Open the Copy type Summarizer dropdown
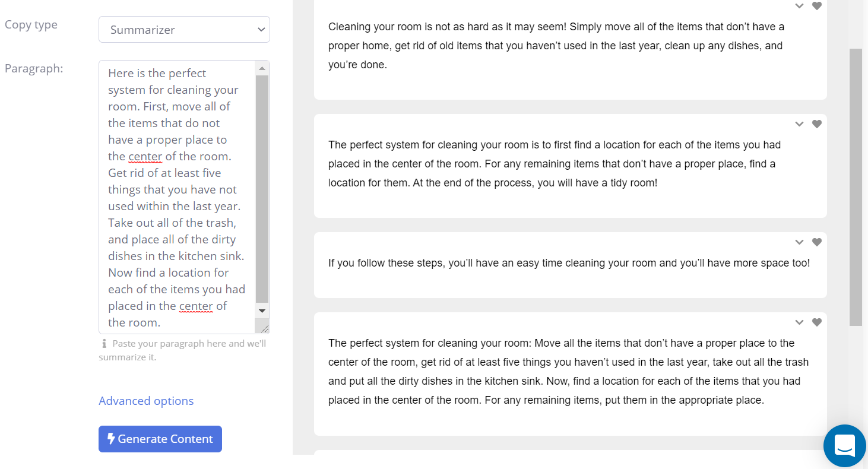The width and height of the screenshot is (868, 469). 184,30
